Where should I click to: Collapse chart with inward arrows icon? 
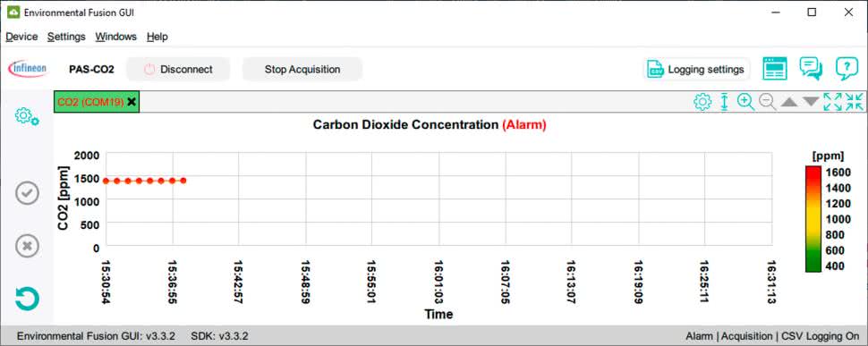[855, 102]
